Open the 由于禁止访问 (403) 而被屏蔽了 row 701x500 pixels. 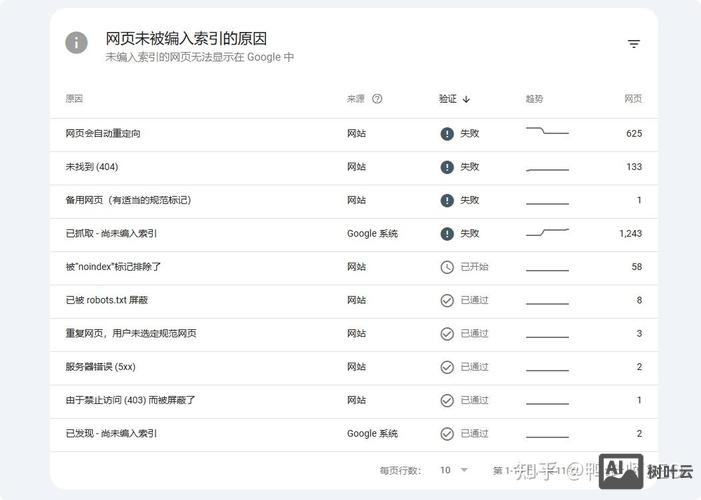click(354, 401)
